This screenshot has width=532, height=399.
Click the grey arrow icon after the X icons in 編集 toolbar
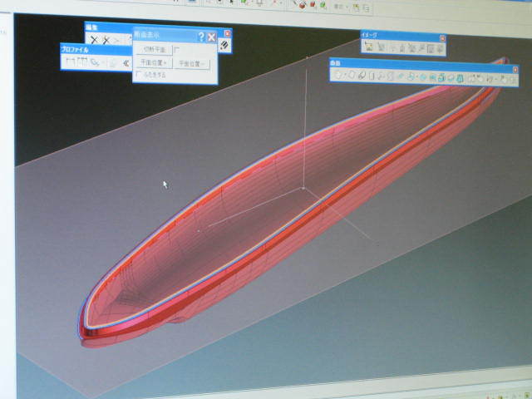[117, 41]
